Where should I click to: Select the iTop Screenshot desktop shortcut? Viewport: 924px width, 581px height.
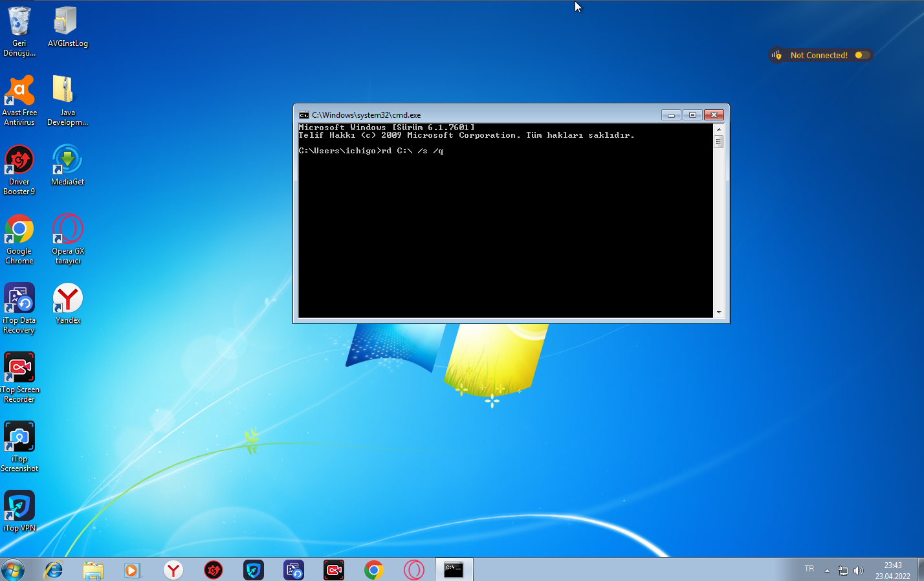tap(19, 446)
